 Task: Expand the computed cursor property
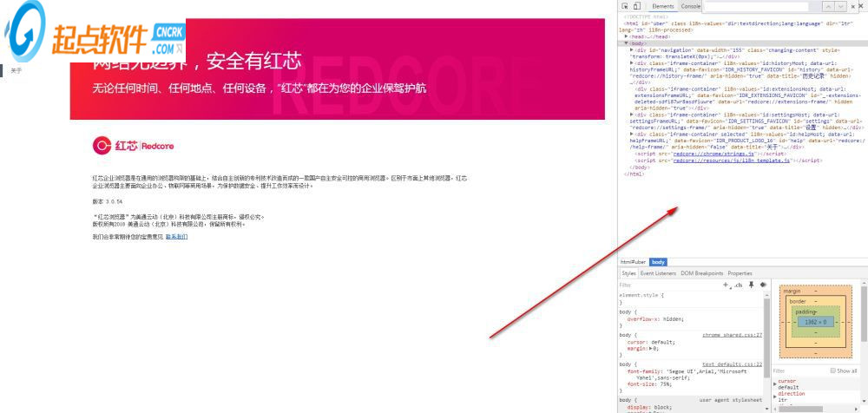(775, 383)
